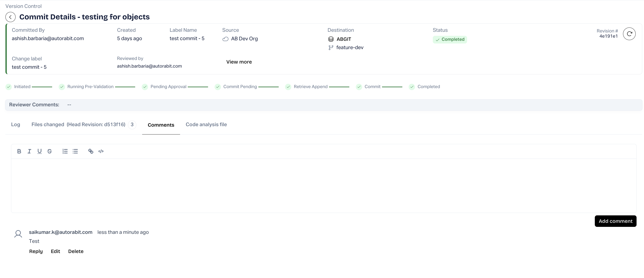The width and height of the screenshot is (644, 278).
Task: Edit the Test comment
Action: tap(55, 251)
